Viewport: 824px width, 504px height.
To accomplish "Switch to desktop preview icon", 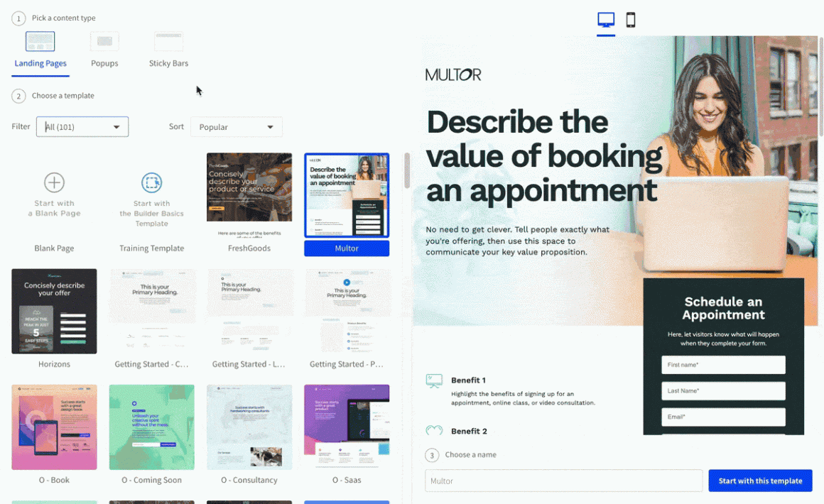I will [x=605, y=20].
